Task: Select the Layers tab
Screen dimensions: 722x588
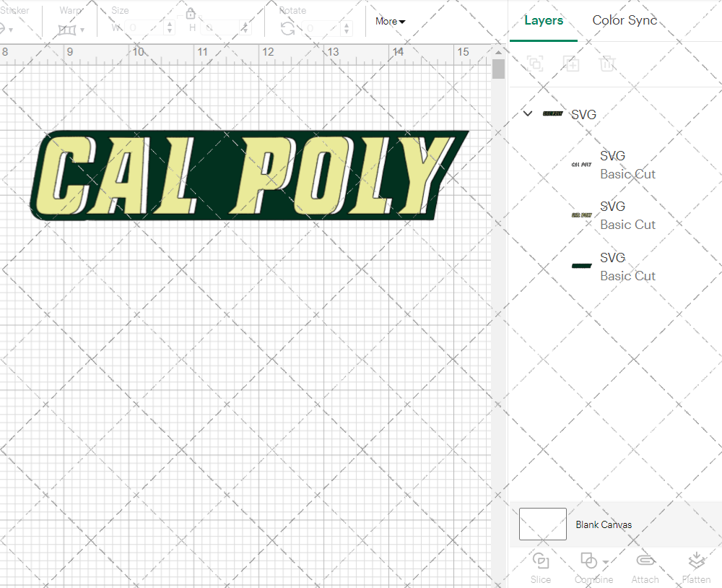Action: (544, 20)
